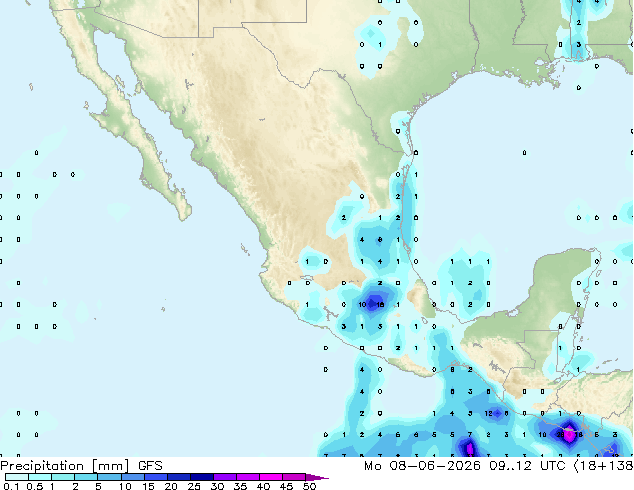This screenshot has width=634, height=490.
Task: Click the "28" precipitation value on map
Action: (x=560, y=435)
